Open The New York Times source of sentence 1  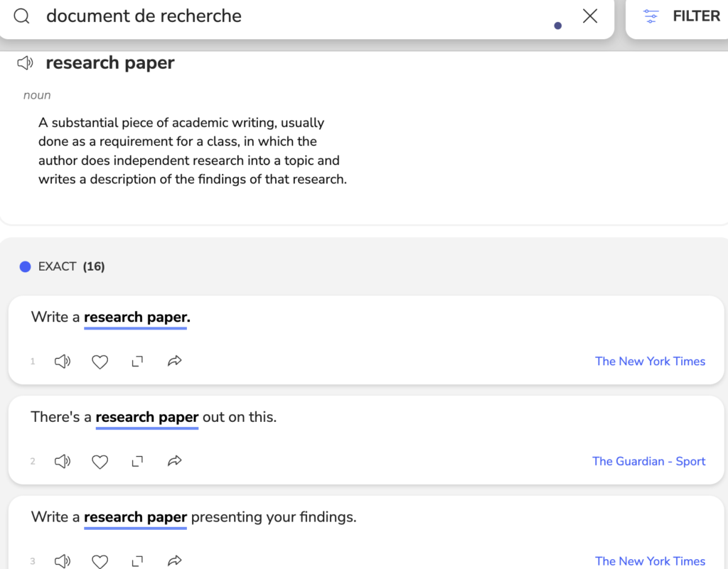[x=650, y=362]
